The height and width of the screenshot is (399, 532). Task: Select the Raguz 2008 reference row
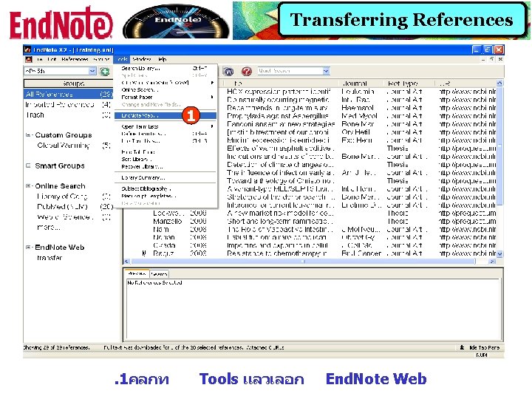310,253
